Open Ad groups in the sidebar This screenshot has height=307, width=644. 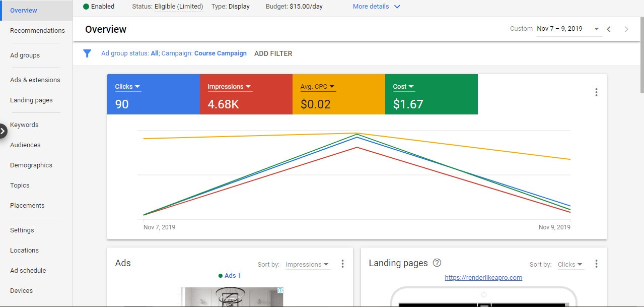[x=25, y=55]
